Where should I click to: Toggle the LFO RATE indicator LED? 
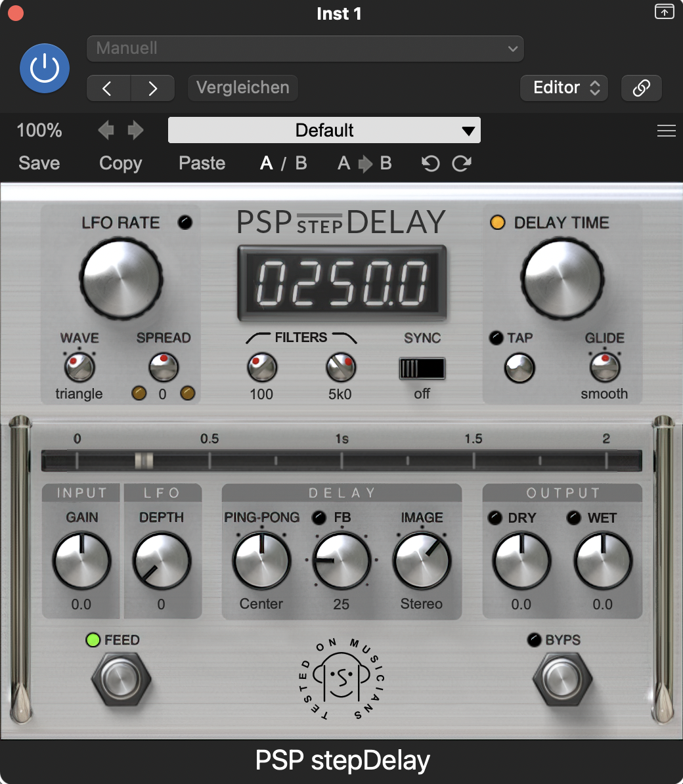(185, 223)
